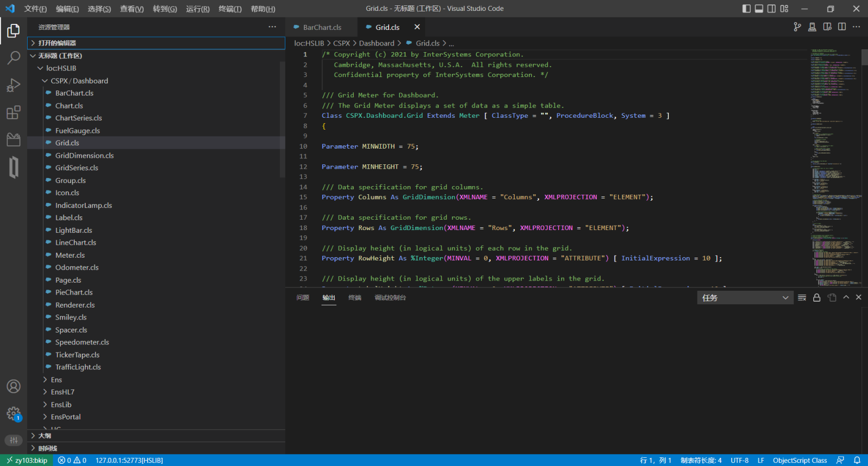868x466 pixels.
Task: Expand the 大纲 outline section
Action: coord(44,436)
